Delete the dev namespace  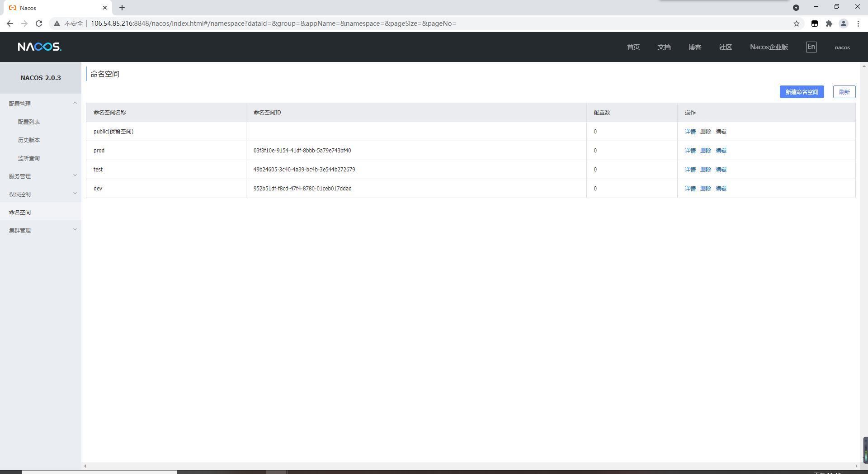[x=706, y=189]
